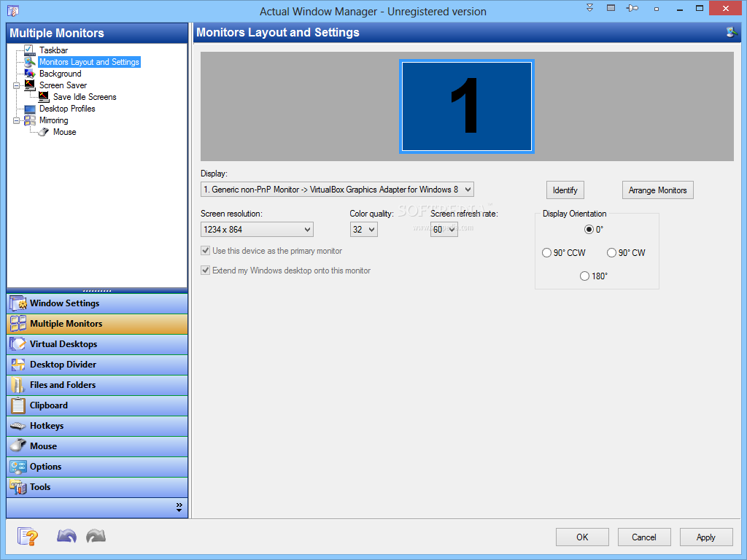
Task: Expand more sections via the double chevron
Action: point(179,507)
